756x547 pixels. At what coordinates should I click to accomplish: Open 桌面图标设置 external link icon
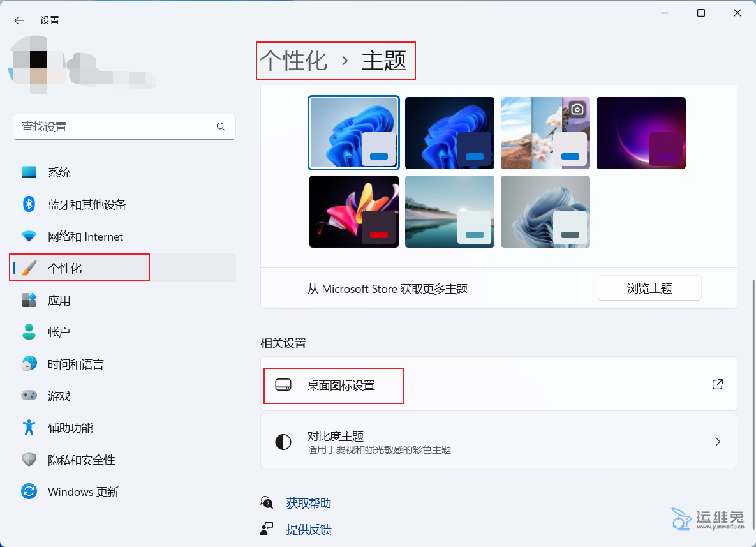[718, 384]
